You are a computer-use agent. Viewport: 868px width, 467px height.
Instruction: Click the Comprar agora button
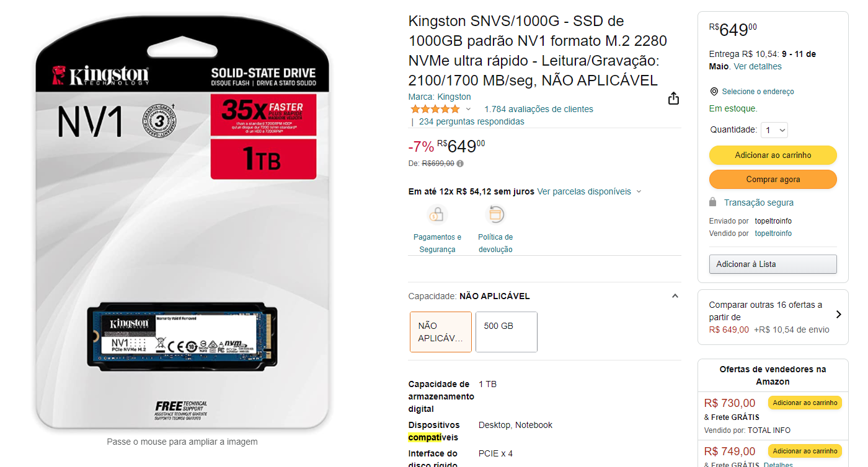(x=773, y=179)
